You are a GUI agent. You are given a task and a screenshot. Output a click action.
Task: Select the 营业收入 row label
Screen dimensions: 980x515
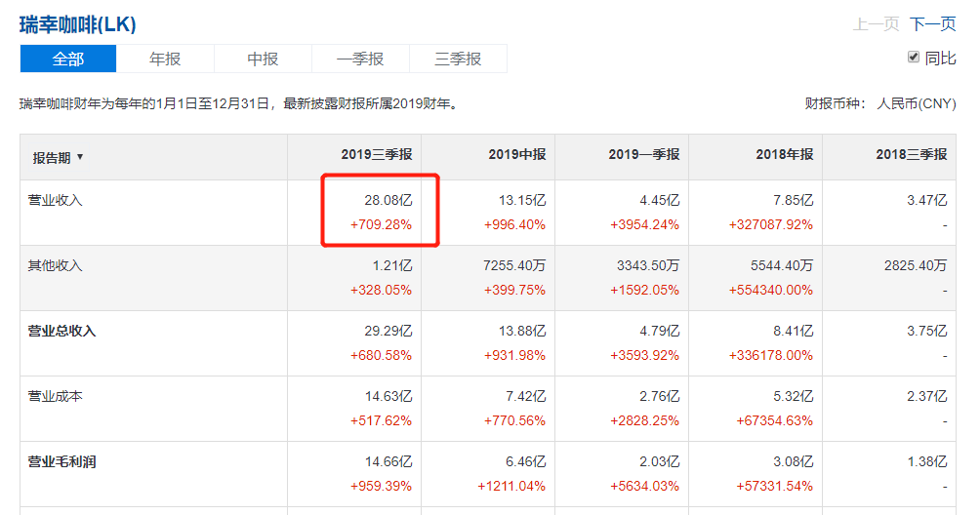55,200
